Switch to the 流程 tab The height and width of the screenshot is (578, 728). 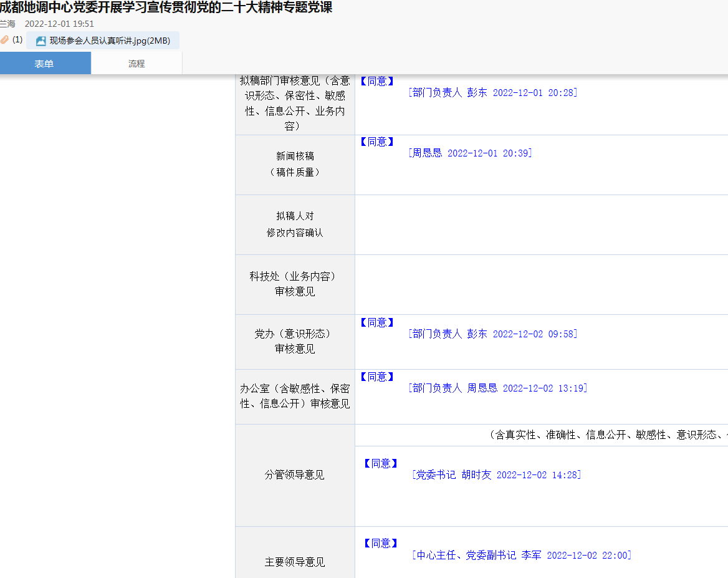click(x=136, y=64)
